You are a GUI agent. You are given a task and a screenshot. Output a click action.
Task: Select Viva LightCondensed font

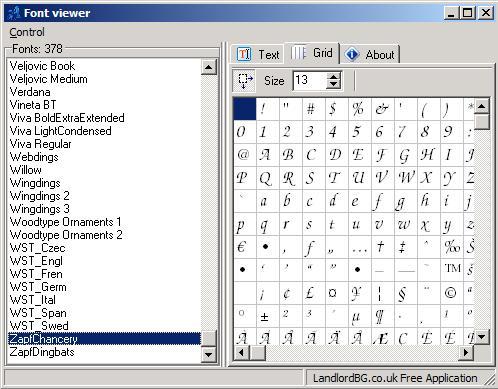coord(61,131)
